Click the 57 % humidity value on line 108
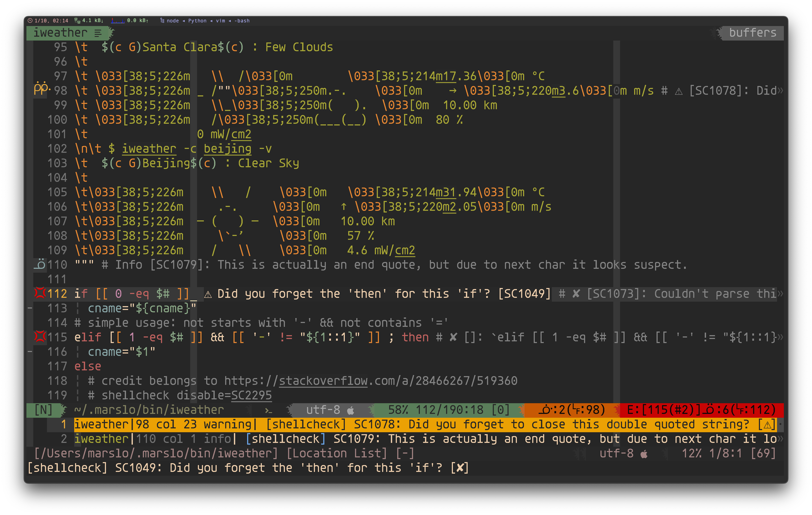Image resolution: width=812 pixels, height=515 pixels. 361,236
